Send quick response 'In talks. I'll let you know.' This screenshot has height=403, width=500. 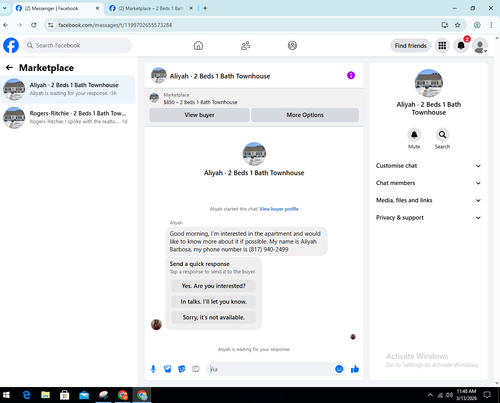[214, 301]
